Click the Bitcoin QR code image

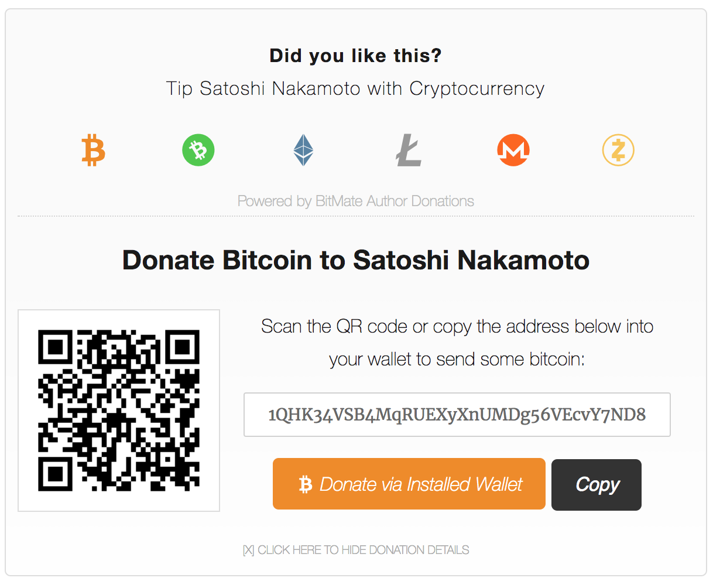point(119,410)
